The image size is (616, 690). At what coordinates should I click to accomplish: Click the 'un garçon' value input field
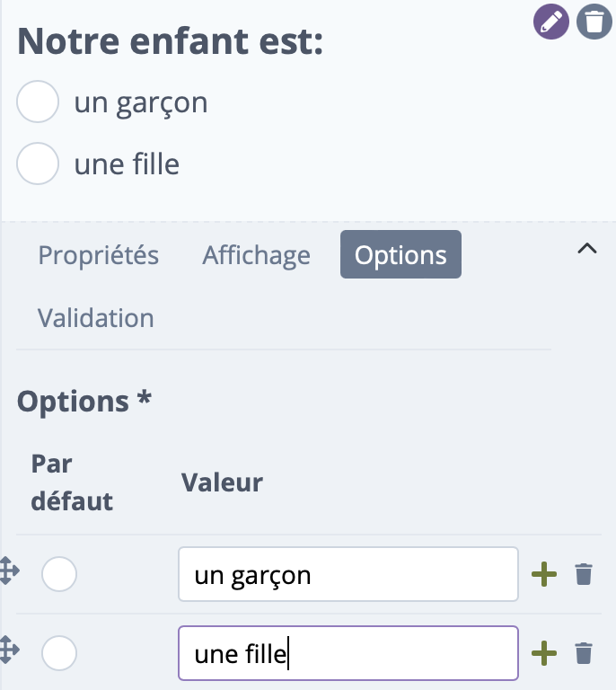coord(348,574)
